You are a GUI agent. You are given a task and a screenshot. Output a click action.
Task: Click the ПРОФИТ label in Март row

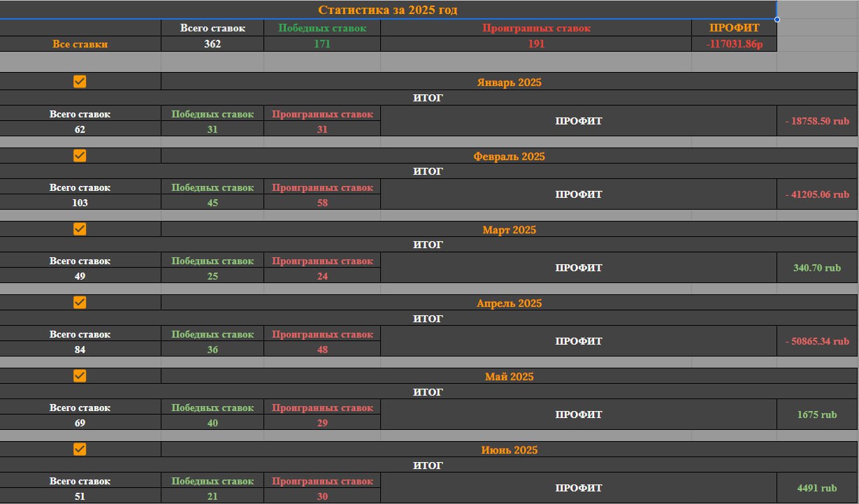[579, 268]
